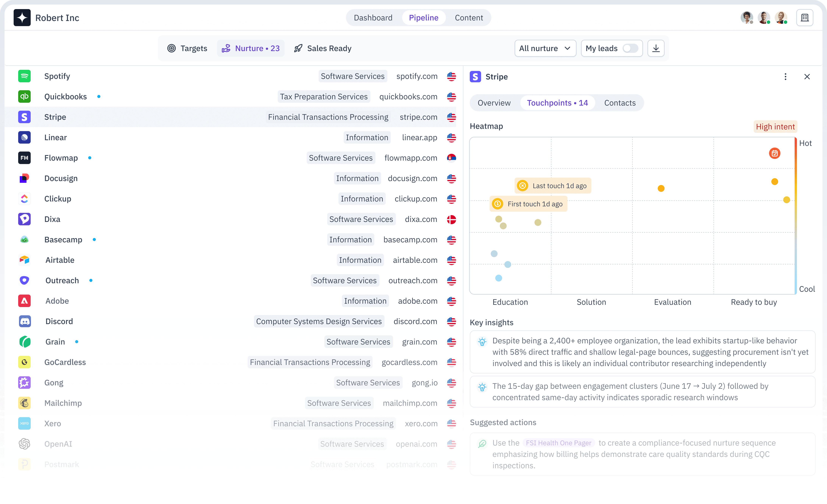Switch to the Sales Ready stage
The image size is (827, 504).
pyautogui.click(x=323, y=48)
